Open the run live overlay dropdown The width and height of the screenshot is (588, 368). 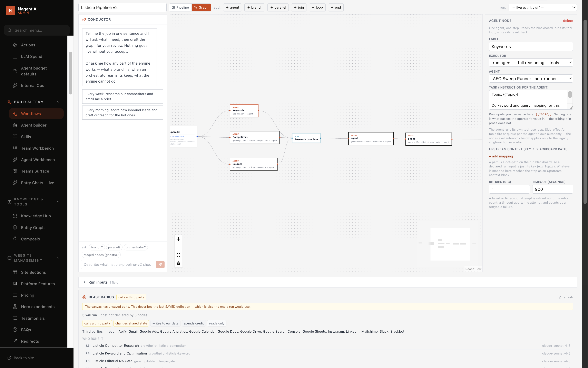542,8
